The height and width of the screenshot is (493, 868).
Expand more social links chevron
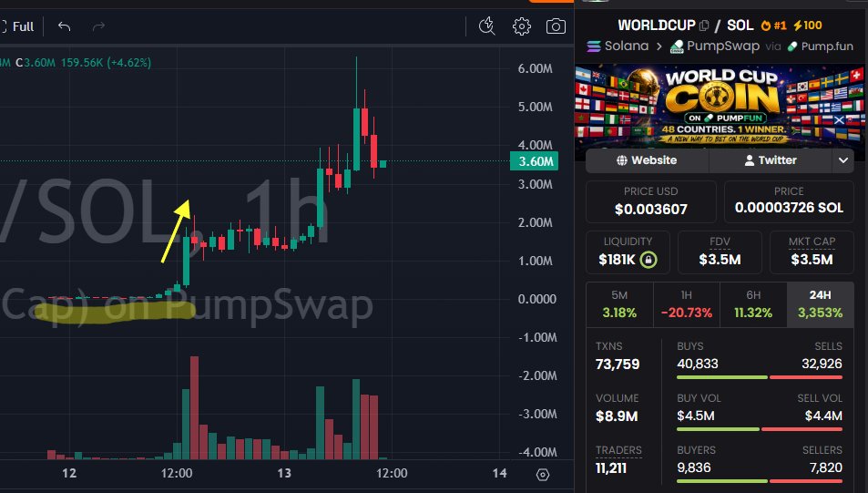[x=843, y=160]
